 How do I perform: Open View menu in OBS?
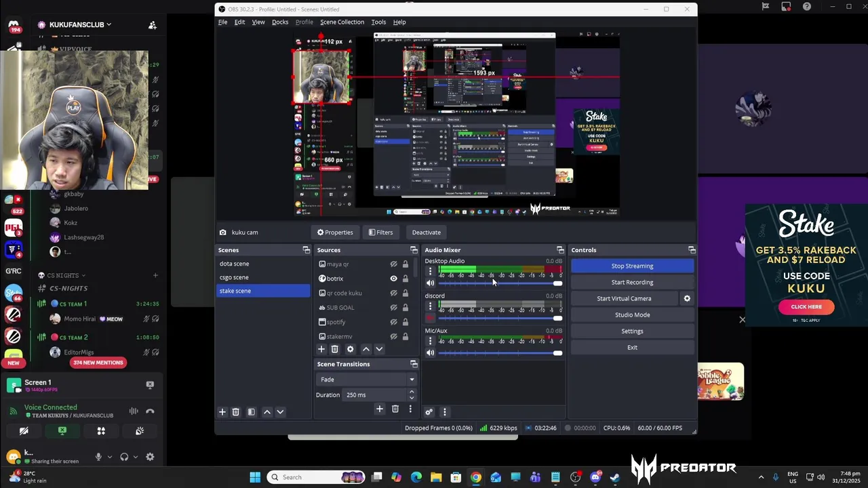click(258, 22)
